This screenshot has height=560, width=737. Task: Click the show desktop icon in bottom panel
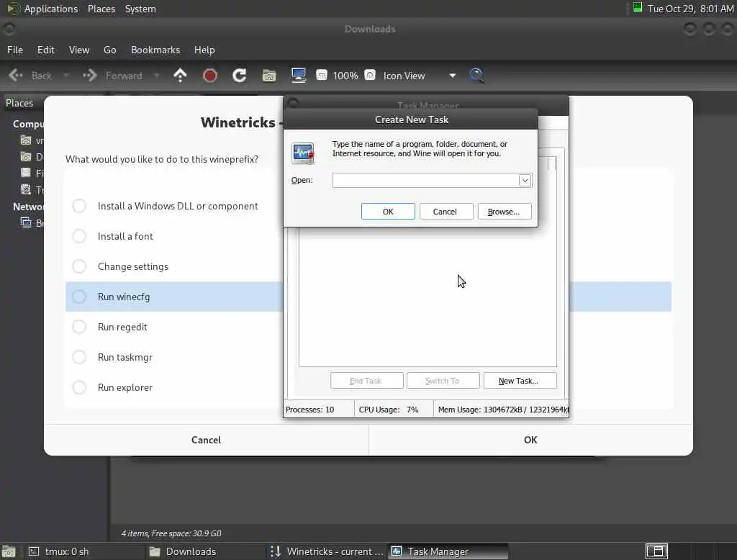coord(9,551)
